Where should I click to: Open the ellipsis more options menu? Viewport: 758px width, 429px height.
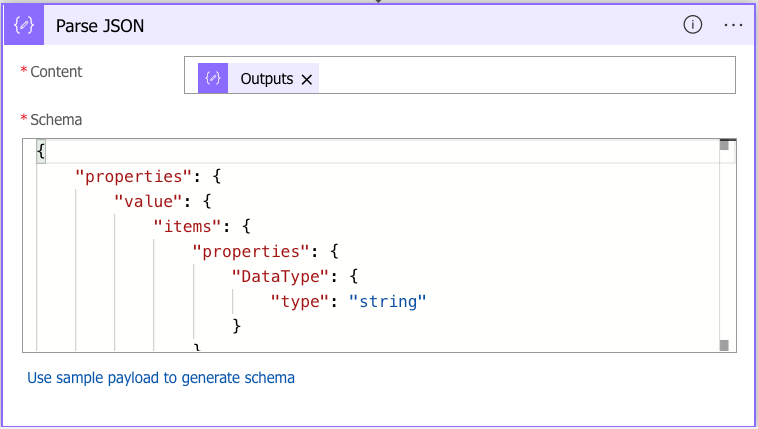coord(733,26)
